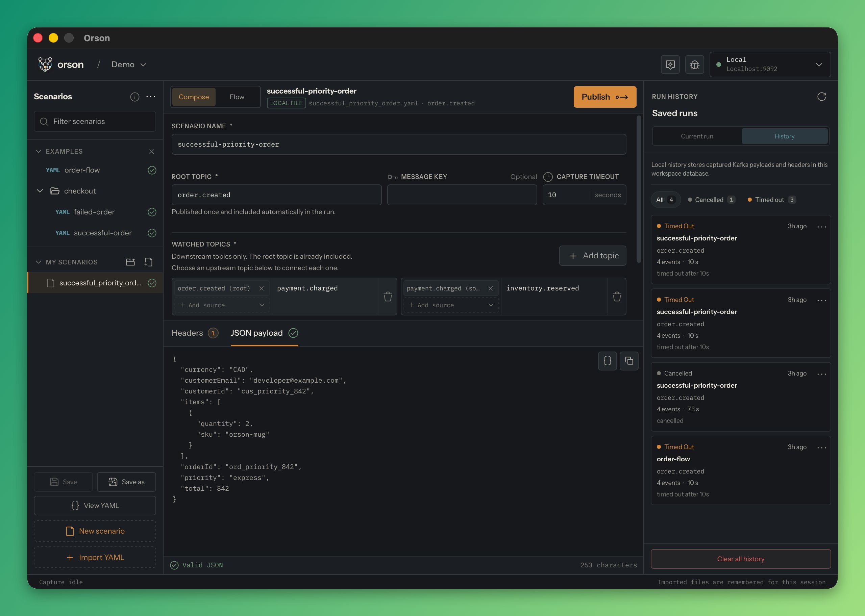The width and height of the screenshot is (865, 616).
Task: Copy the JSON payload to clipboard
Action: coord(629,361)
